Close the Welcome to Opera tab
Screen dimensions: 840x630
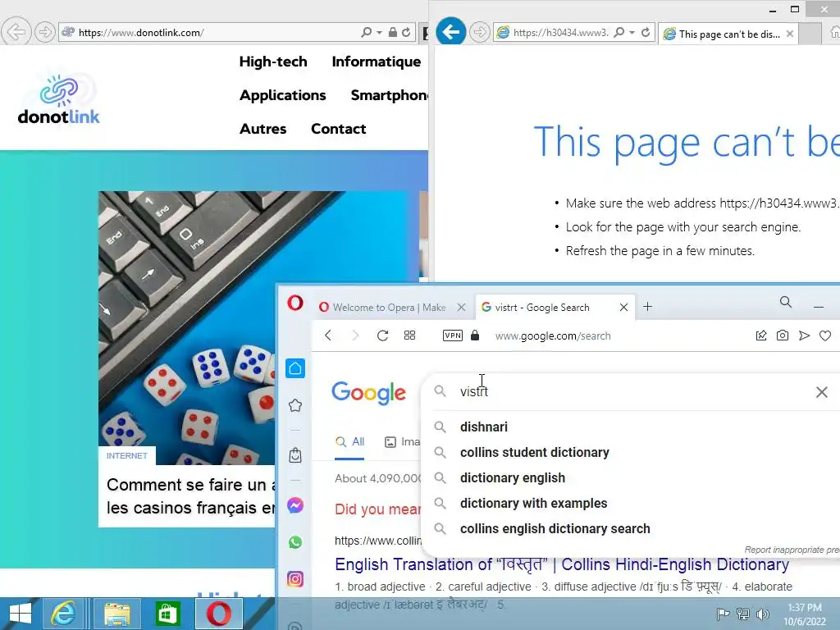tap(461, 307)
